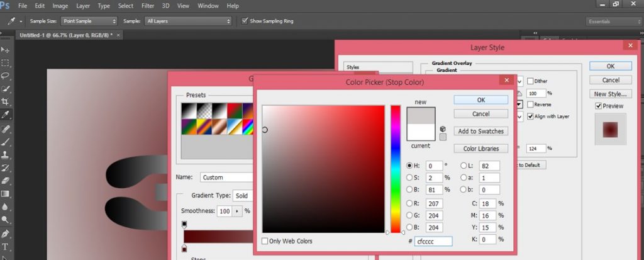This screenshot has height=260, width=644.
Task: Confirm Color Picker with OK
Action: pyautogui.click(x=481, y=100)
